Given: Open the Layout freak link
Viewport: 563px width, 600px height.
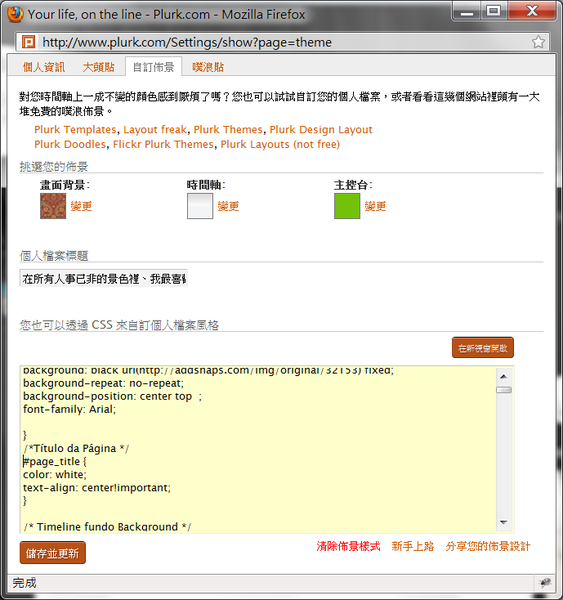Looking at the screenshot, I should pyautogui.click(x=155, y=130).
